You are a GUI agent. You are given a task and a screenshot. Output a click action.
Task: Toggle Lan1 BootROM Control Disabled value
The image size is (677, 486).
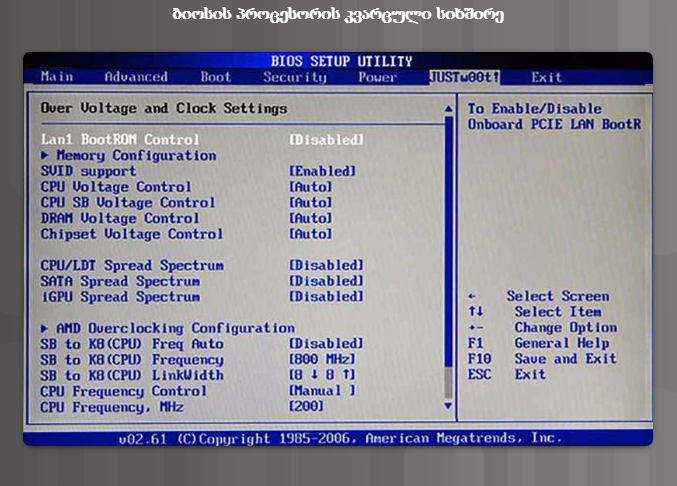(x=326, y=140)
